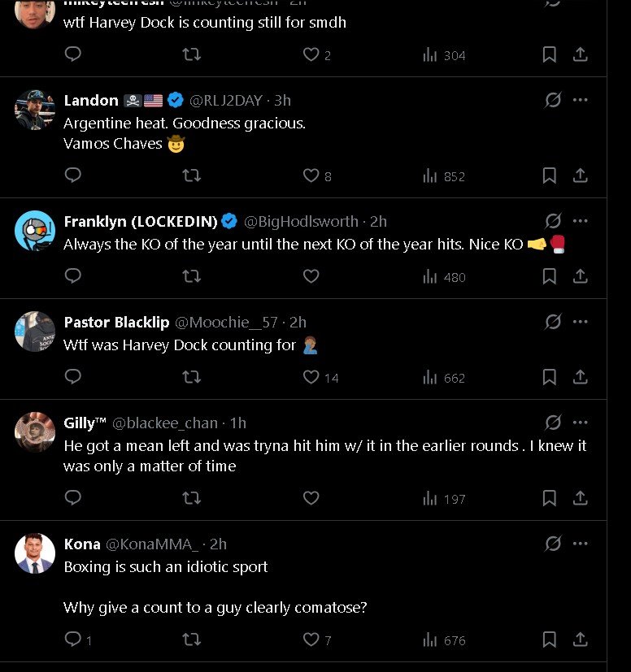Like Kona's idiotic sport tweet
This screenshot has width=631, height=672.
click(x=311, y=639)
